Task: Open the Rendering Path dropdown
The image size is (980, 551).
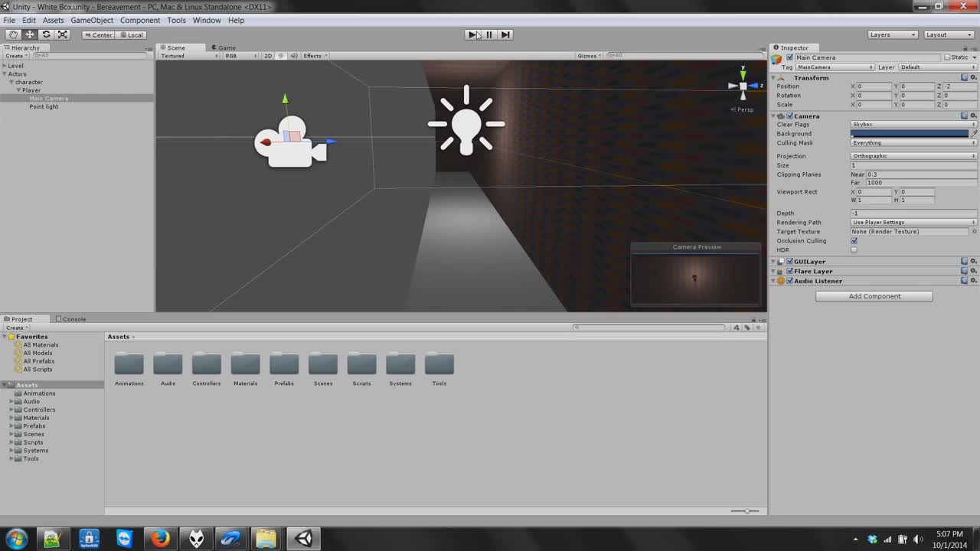Action: click(x=913, y=223)
